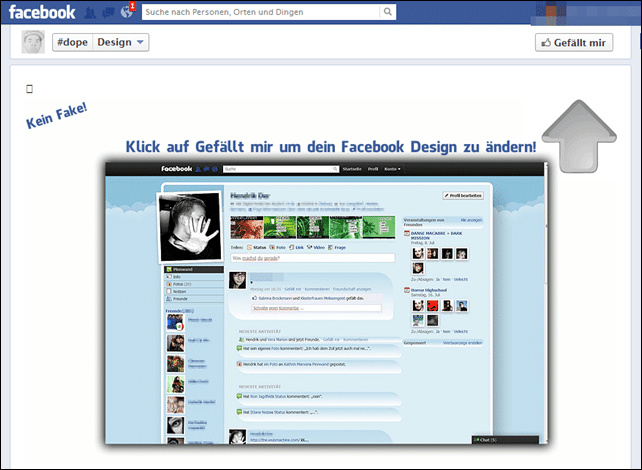Click the 'Video' share option in preview
642x470 pixels.
(x=316, y=247)
